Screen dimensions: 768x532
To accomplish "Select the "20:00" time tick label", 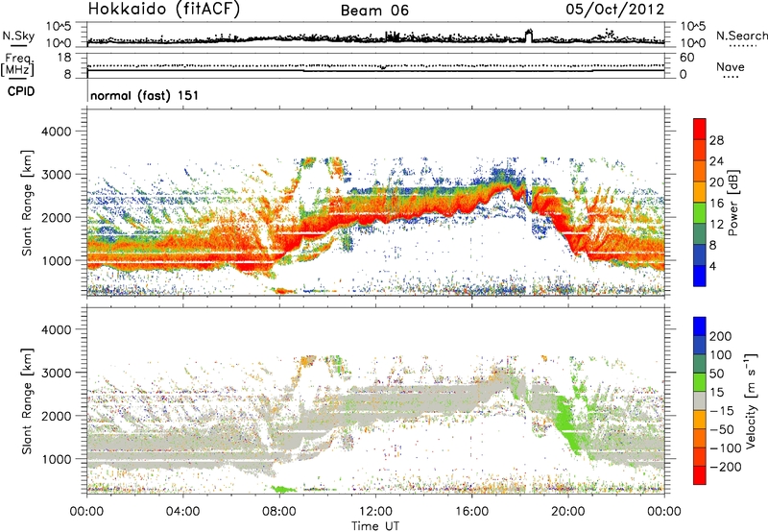I will click(568, 512).
